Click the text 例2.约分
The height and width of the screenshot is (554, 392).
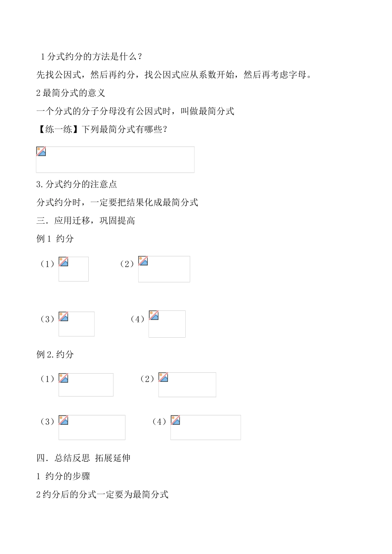[x=55, y=354]
